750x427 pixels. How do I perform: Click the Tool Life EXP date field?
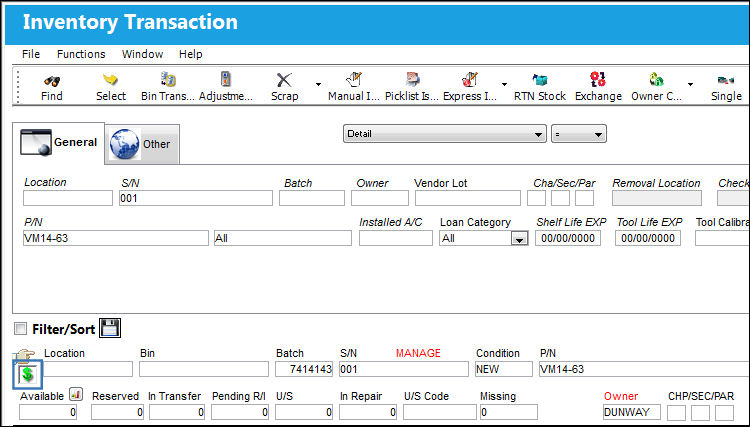point(648,238)
